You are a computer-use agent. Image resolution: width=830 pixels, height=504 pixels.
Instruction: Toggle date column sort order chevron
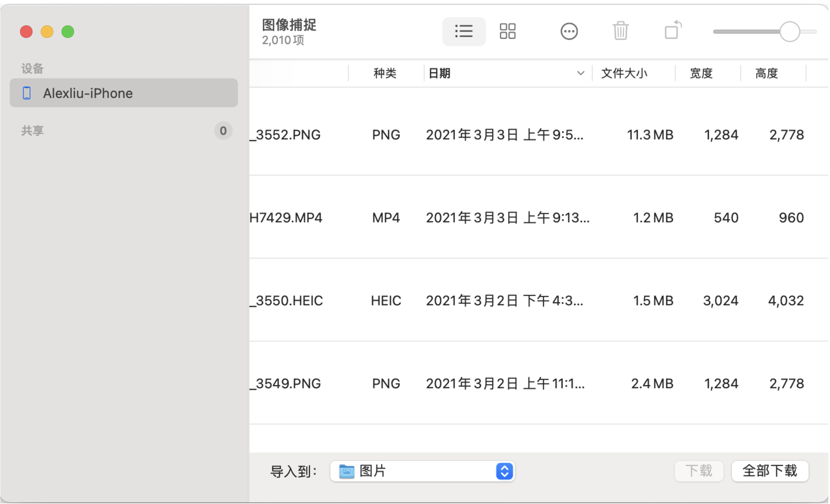(581, 73)
